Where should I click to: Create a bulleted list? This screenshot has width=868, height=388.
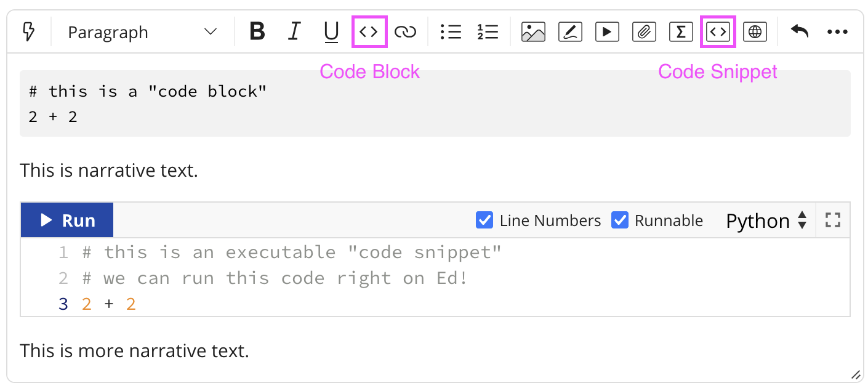pyautogui.click(x=451, y=32)
